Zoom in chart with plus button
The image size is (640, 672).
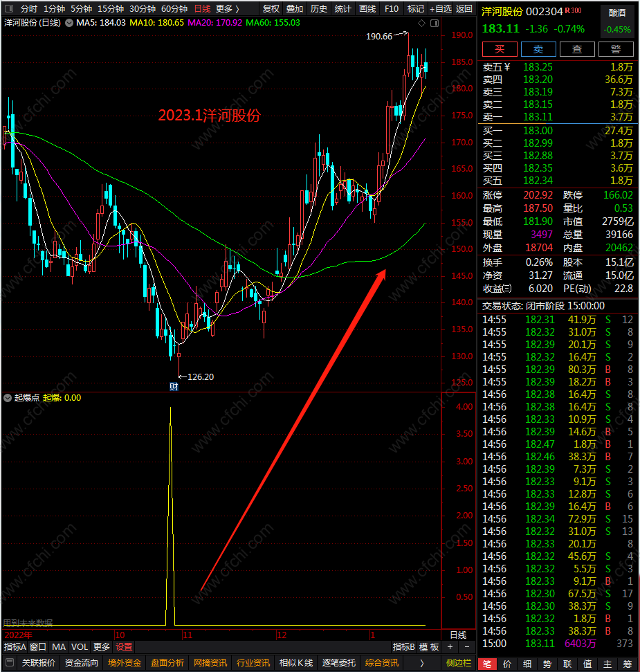click(450, 646)
